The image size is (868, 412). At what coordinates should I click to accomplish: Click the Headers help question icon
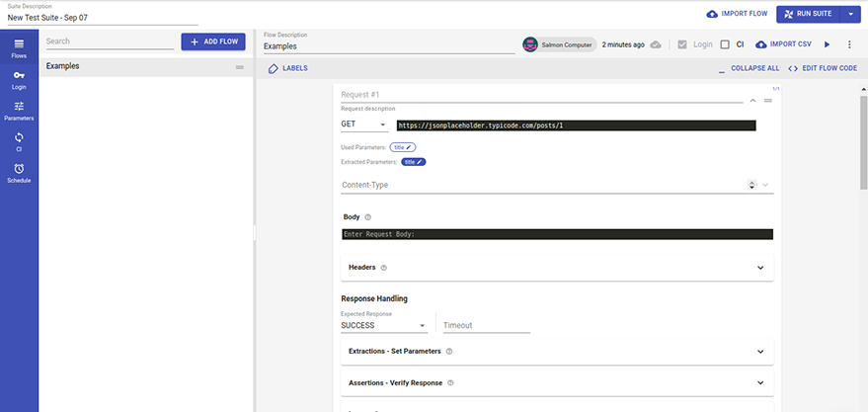click(384, 268)
